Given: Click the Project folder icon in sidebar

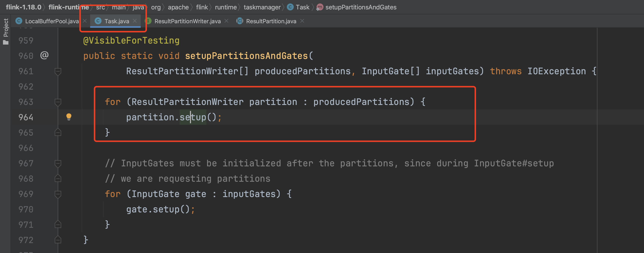Looking at the screenshot, I should [6, 43].
